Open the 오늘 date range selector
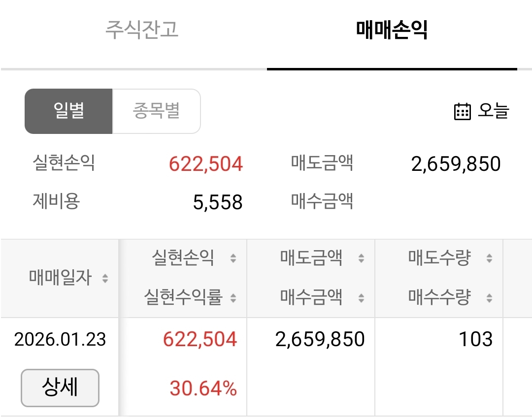The width and height of the screenshot is (532, 420). pos(481,111)
